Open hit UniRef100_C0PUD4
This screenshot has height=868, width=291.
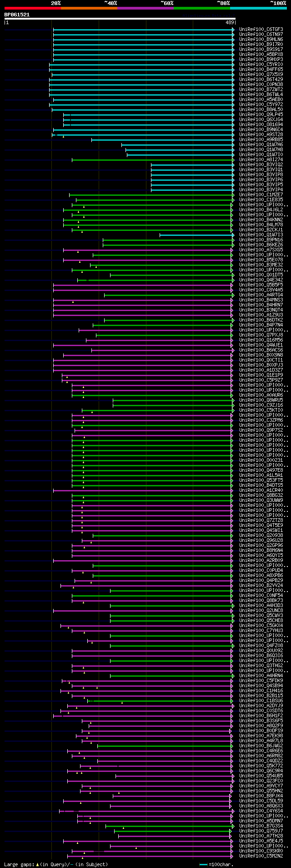pos(261,570)
